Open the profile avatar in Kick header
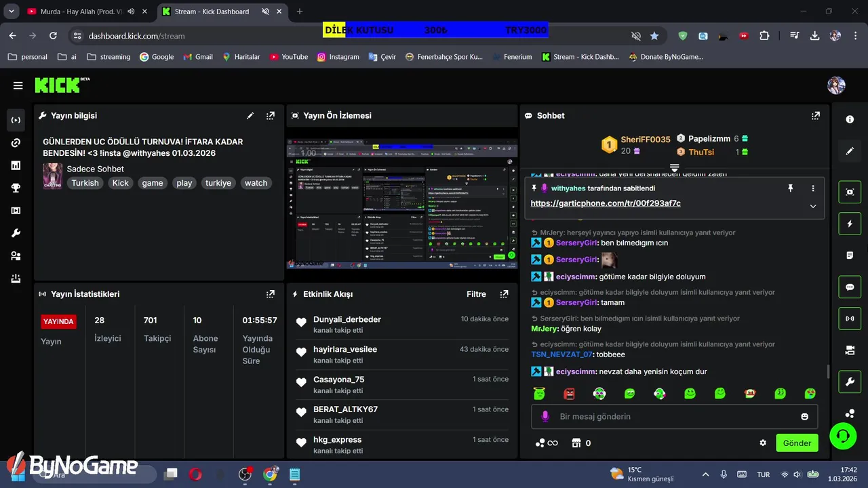 point(836,85)
